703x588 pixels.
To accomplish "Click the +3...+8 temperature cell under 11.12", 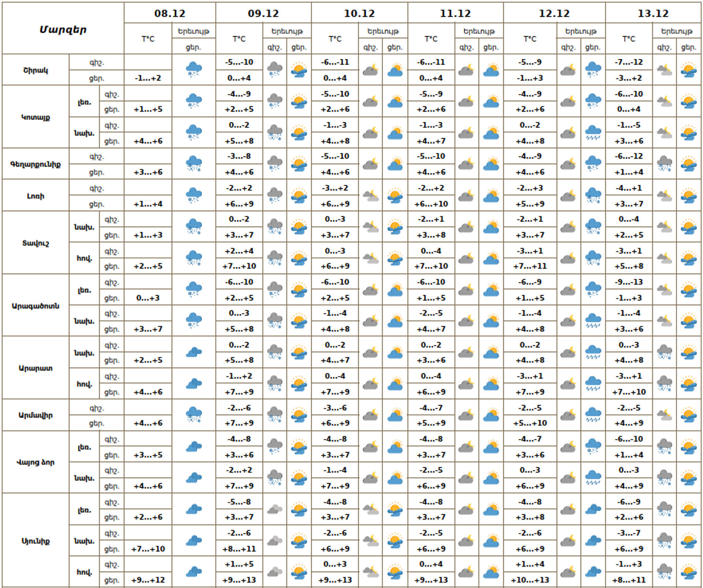I will point(431,235).
